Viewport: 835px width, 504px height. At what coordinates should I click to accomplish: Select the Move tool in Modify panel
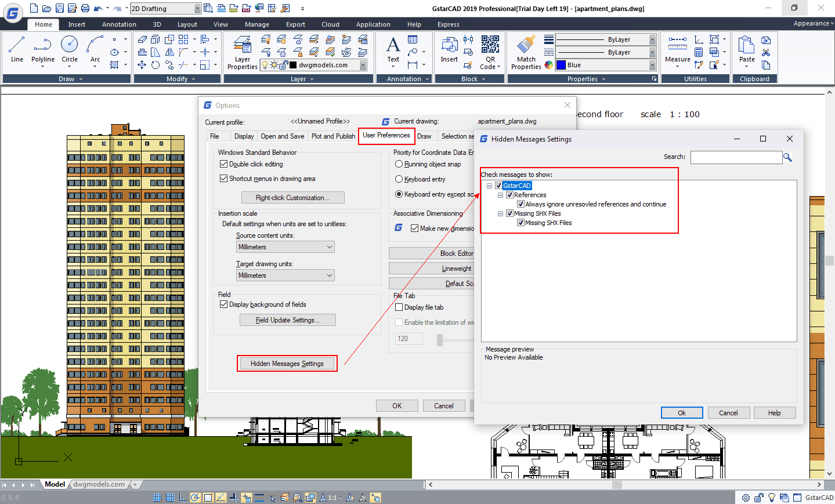coord(142,65)
